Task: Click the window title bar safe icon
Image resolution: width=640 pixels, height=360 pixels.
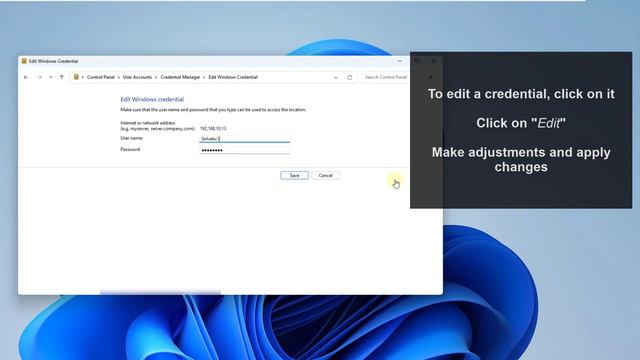Action: (24, 61)
